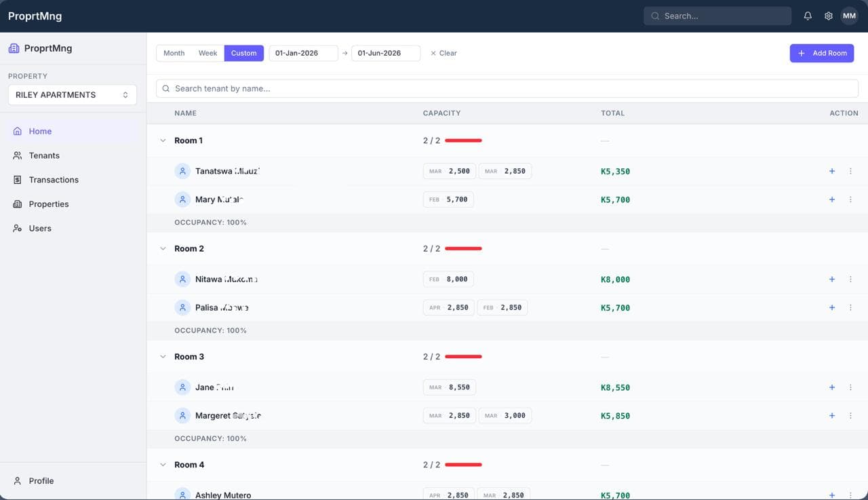Click avatar icon next to Margeret
868x500 pixels.
pyautogui.click(x=182, y=415)
